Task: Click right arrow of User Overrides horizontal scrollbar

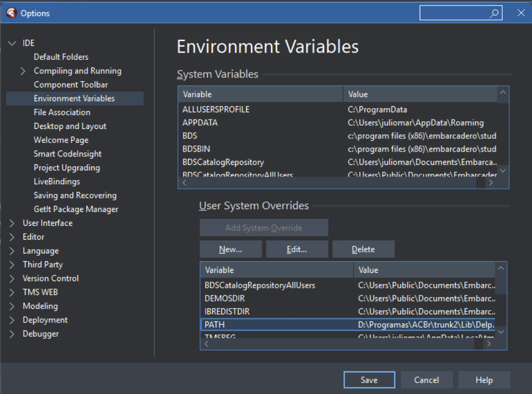Action: pos(488,344)
